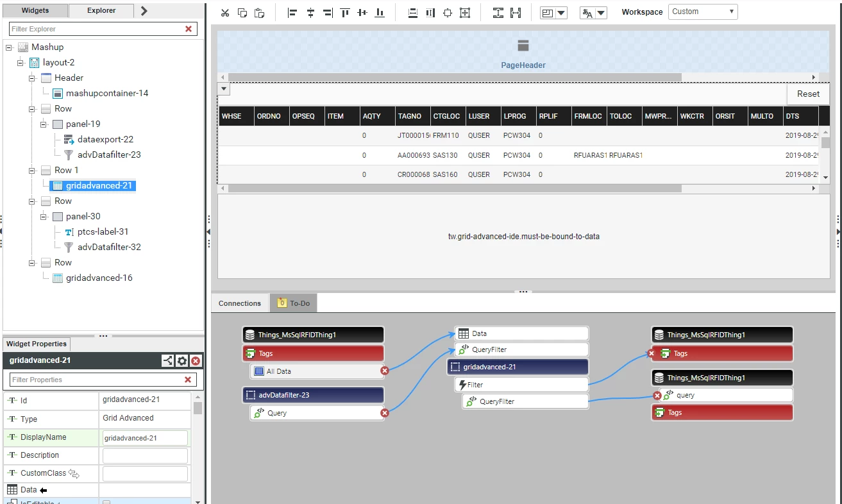Screen dimensions: 842x504
Task: Open the Widget Properties tab
Action: pyautogui.click(x=36, y=344)
